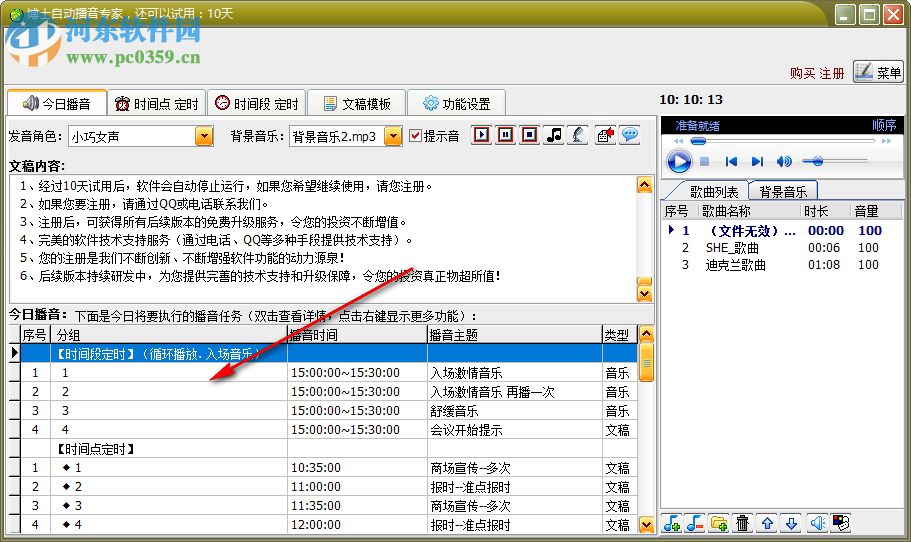Screen dimensions: 911x542
Task: Click the pause broadcast icon in toolbar
Action: pos(505,135)
